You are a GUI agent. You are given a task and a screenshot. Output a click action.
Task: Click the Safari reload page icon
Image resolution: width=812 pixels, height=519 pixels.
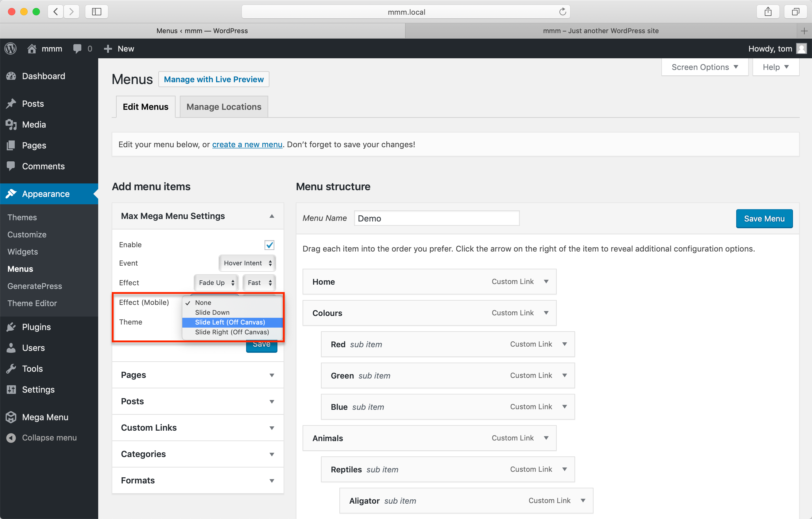pos(562,12)
